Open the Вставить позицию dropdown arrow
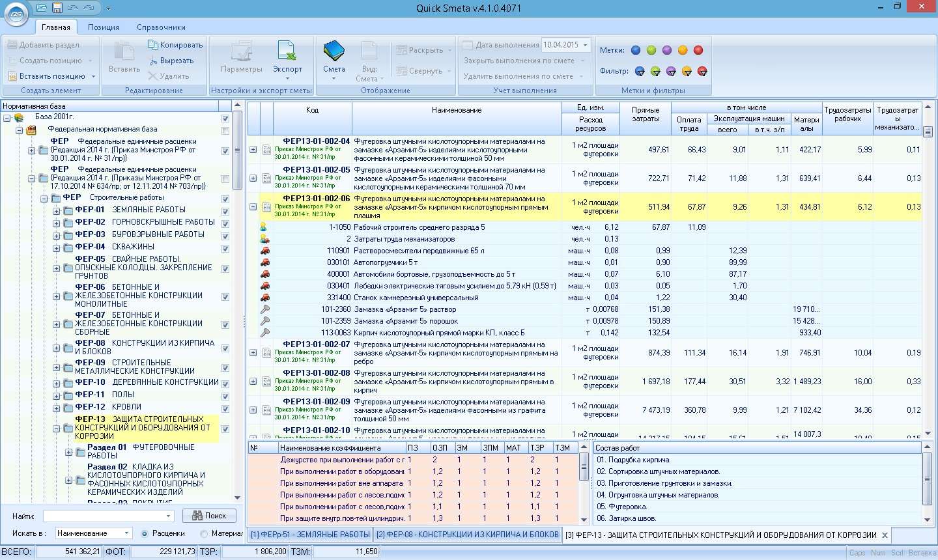 pos(93,76)
